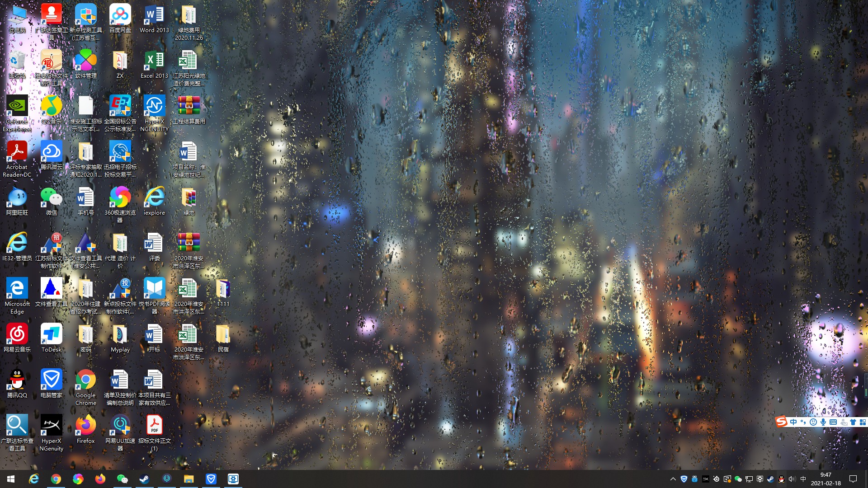
Task: Toggle Sogou punctuation mode button
Action: (x=803, y=422)
